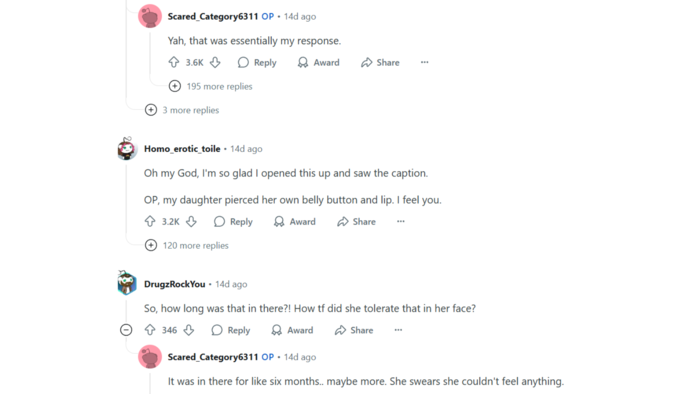Open DrugzRockYou's user profile link
Viewport: 700px width, 394px height.
[175, 284]
